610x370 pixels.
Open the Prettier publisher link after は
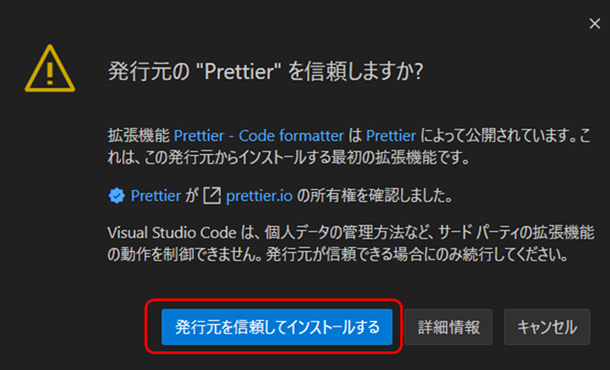tap(391, 136)
